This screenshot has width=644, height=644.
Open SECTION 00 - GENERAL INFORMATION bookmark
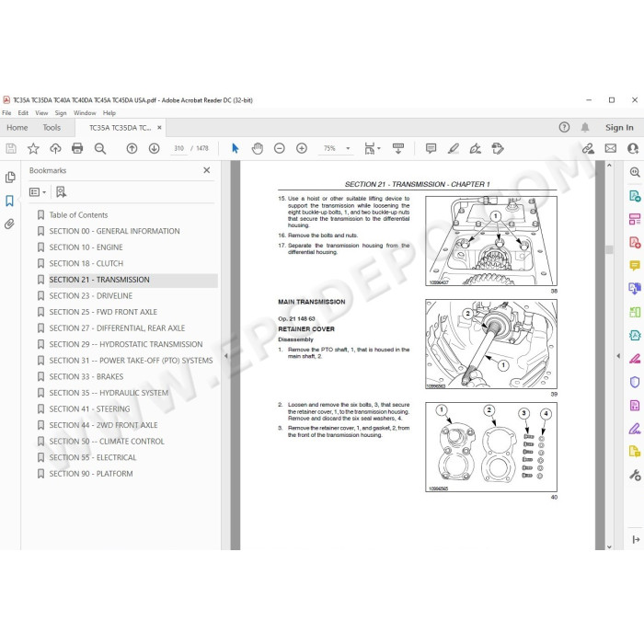[x=114, y=231]
